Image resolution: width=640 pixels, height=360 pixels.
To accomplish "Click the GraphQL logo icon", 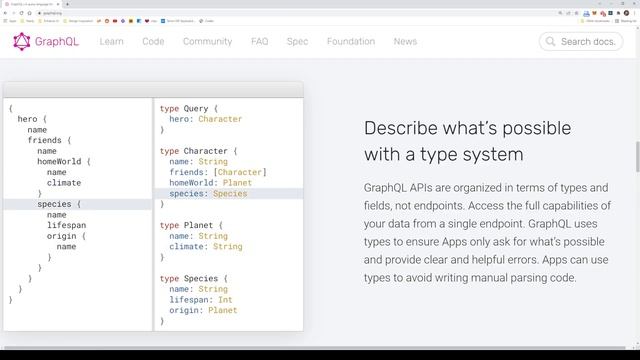I will tap(22, 42).
